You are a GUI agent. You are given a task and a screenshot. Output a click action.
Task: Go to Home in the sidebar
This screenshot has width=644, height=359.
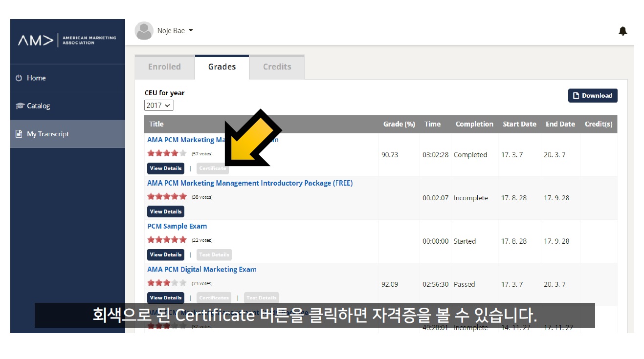point(67,78)
